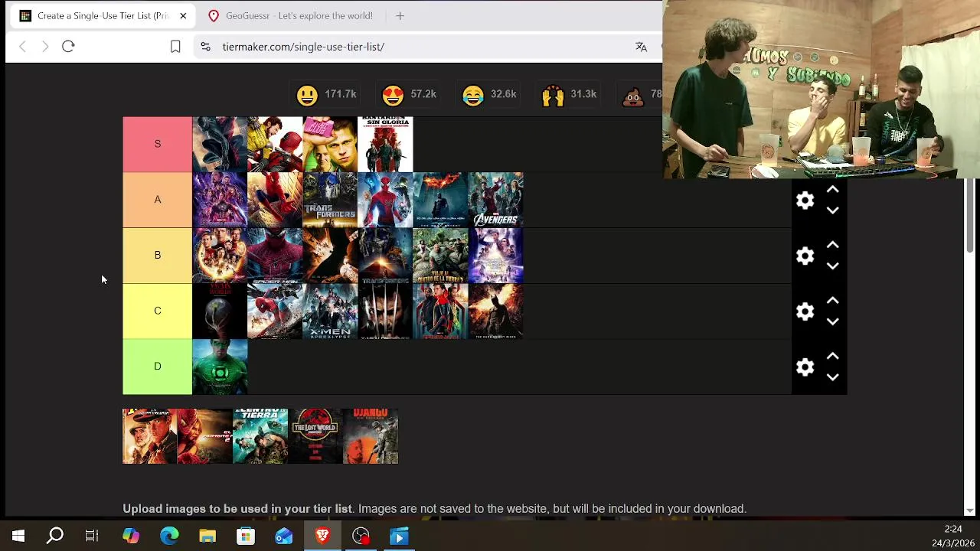Open a new browser tab
The height and width of the screenshot is (551, 980).
400,15
